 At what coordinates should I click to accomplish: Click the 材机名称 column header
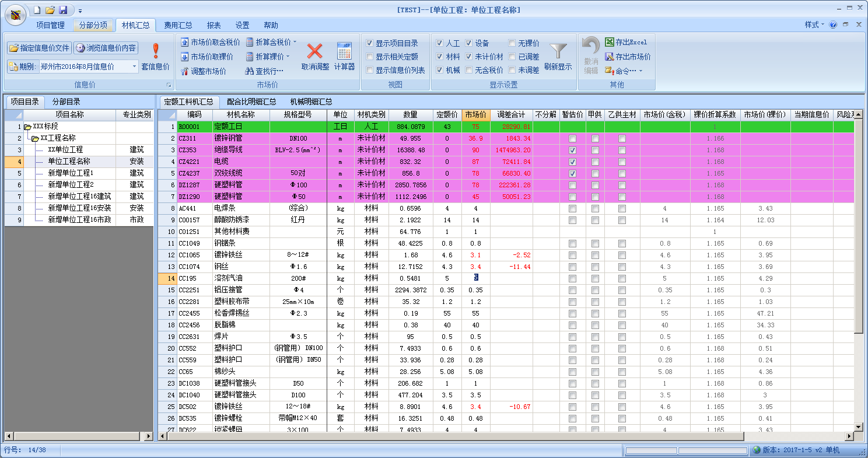(241, 115)
